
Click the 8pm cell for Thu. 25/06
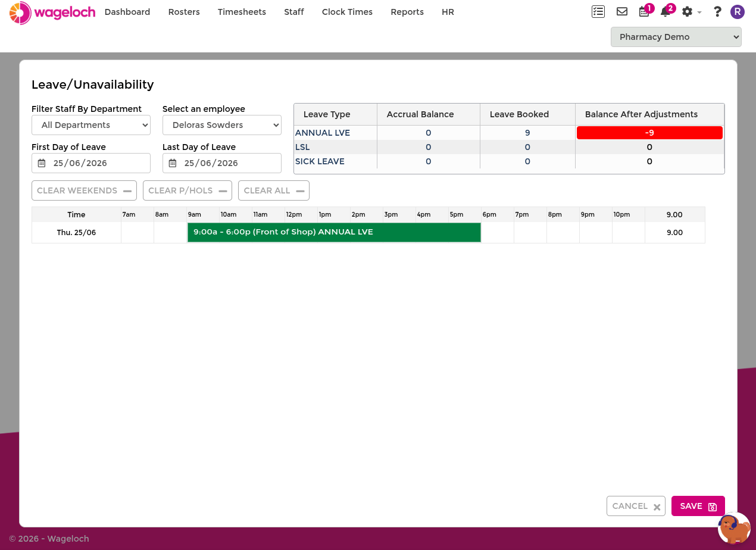click(x=563, y=232)
